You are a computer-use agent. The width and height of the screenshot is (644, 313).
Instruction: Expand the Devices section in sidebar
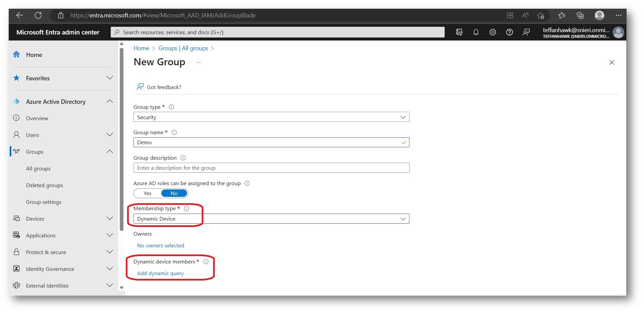[109, 219]
